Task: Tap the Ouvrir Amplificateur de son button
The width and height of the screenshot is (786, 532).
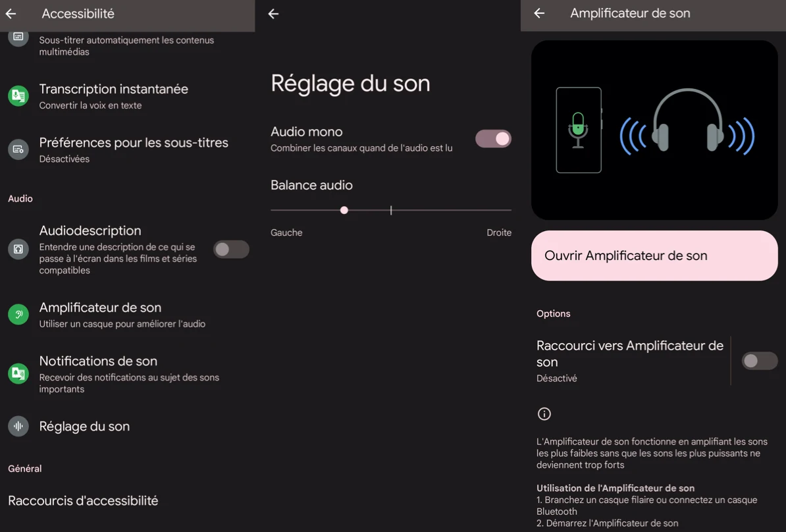Action: (x=654, y=255)
